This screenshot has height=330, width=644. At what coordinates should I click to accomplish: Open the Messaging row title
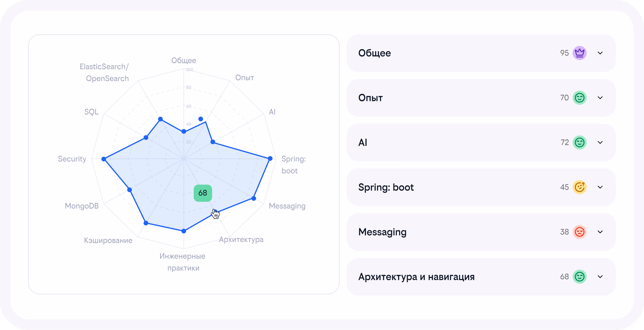(382, 232)
